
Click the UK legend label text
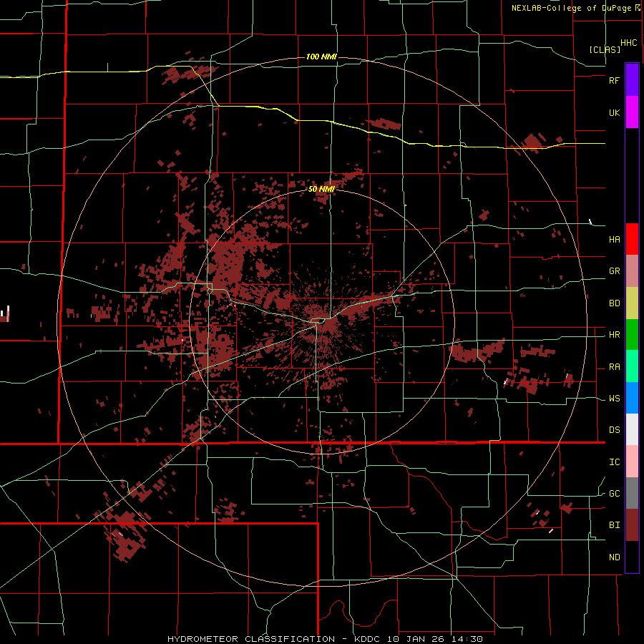click(614, 112)
